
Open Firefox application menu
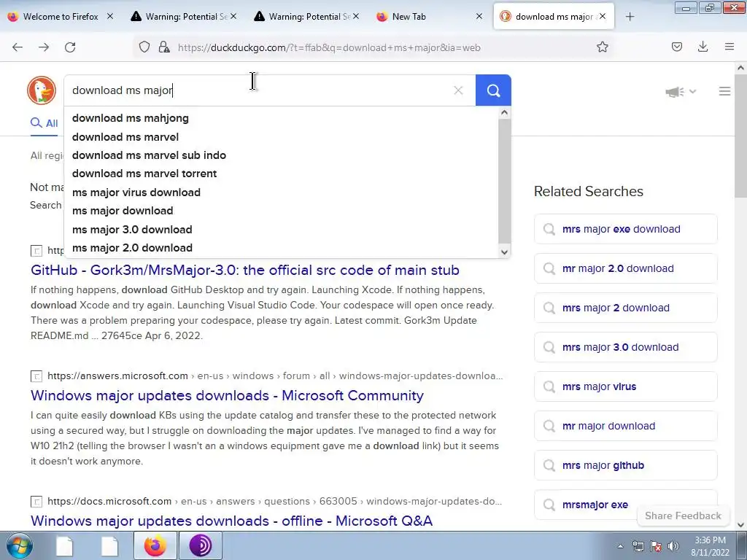click(x=729, y=47)
